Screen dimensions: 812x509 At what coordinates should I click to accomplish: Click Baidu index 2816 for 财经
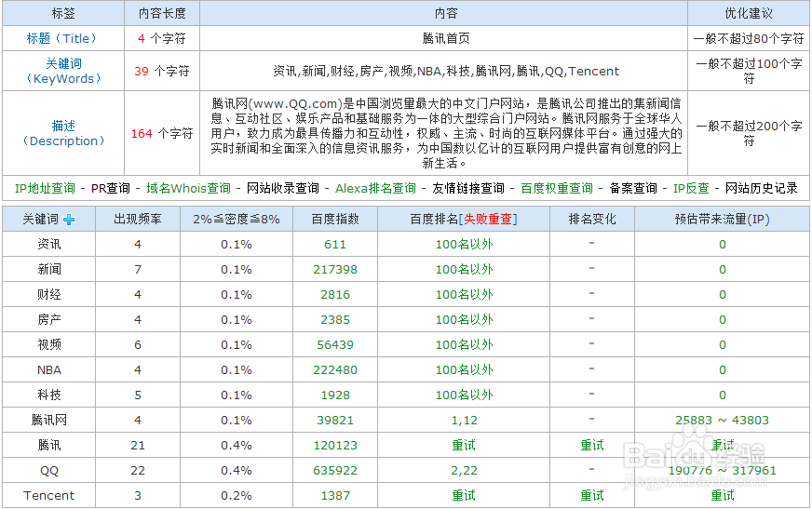click(x=335, y=295)
